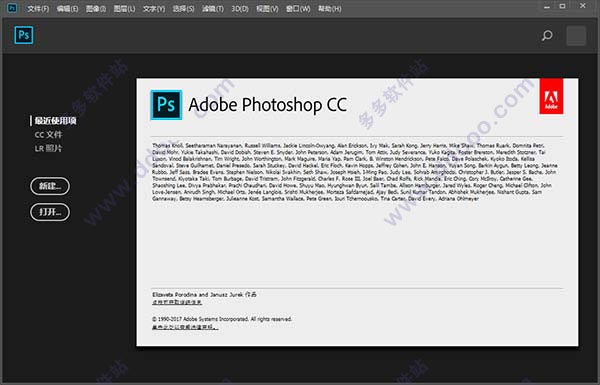Image resolution: width=600 pixels, height=385 pixels.
Task: Open the grey profile square beside search
Action: (x=576, y=36)
